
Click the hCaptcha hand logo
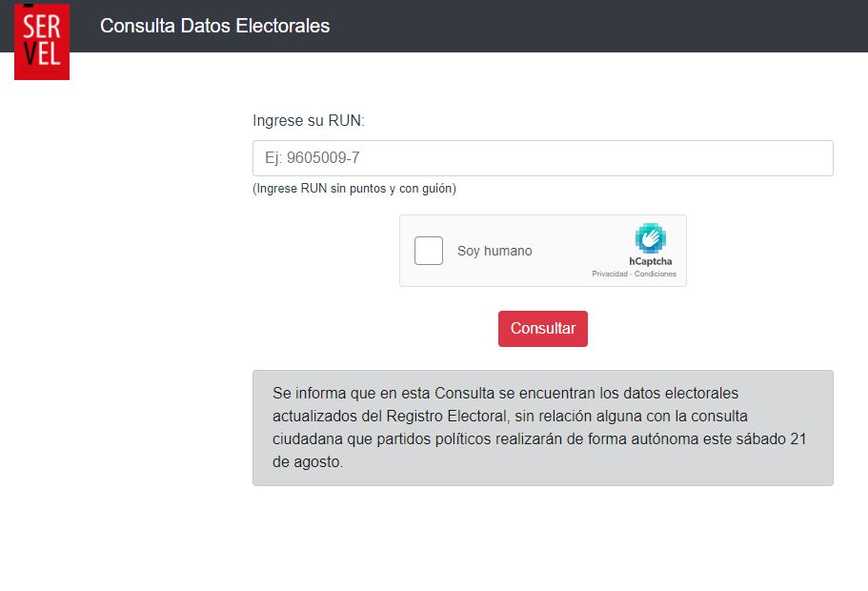(x=651, y=238)
